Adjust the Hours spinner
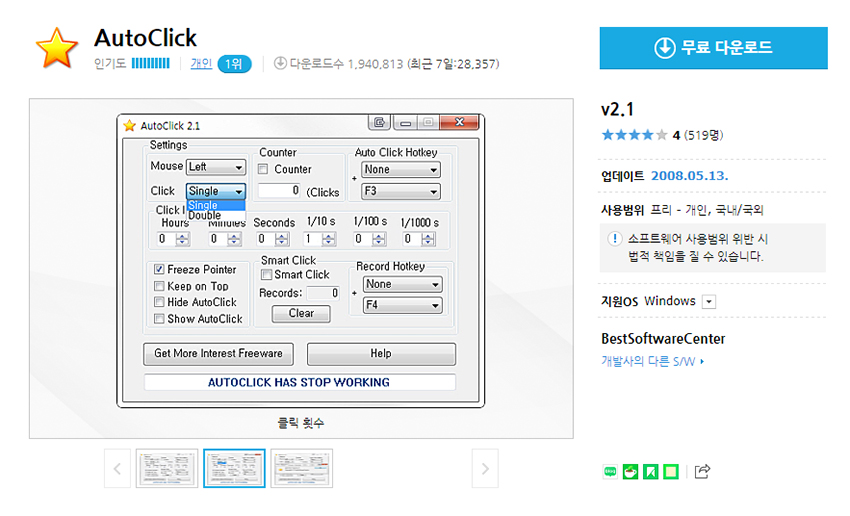 (182, 239)
